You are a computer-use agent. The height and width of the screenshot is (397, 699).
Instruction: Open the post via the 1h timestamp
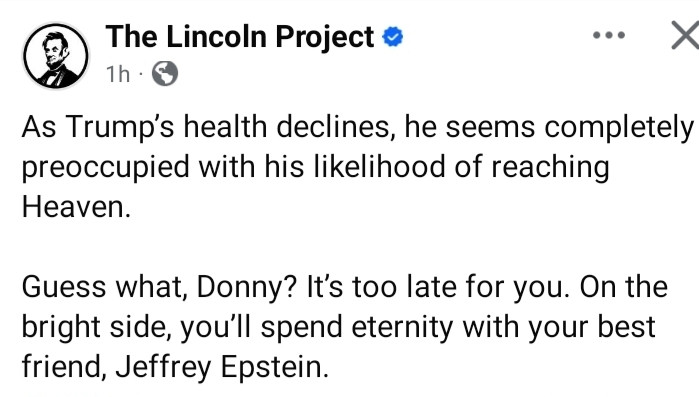pos(118,74)
